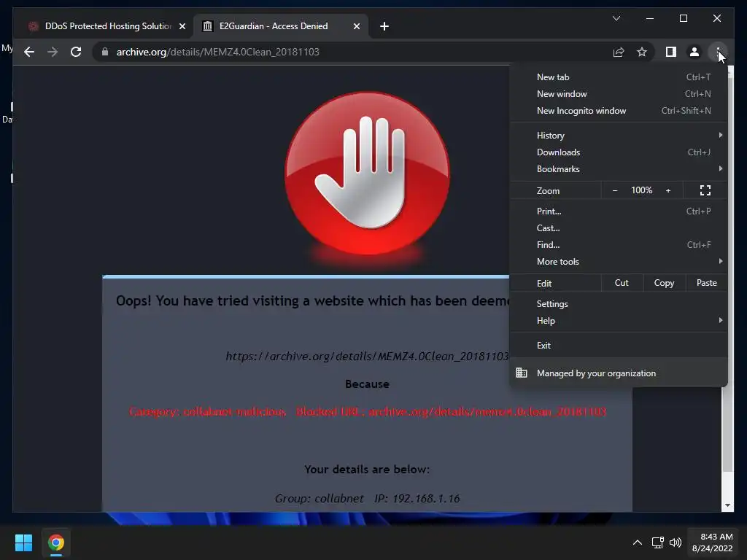Image resolution: width=747 pixels, height=560 pixels.
Task: Select Print... in the menu
Action: [x=619, y=211]
